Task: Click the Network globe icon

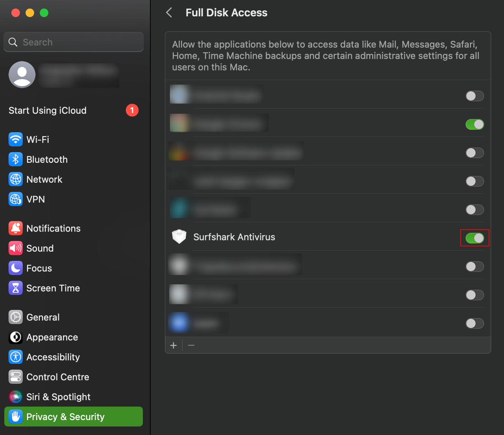Action: (16, 179)
